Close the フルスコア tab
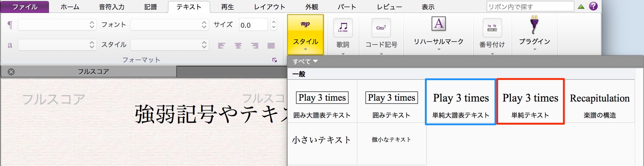 tap(11, 72)
